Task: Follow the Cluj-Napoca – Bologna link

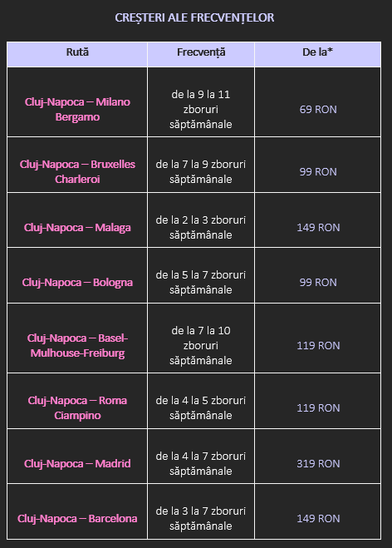Action: click(77, 283)
